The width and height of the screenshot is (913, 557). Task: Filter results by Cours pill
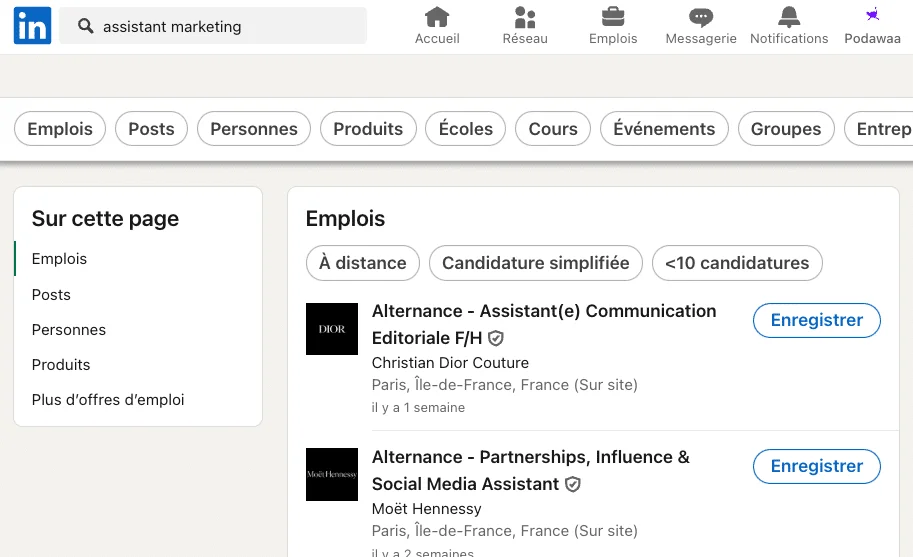click(553, 129)
